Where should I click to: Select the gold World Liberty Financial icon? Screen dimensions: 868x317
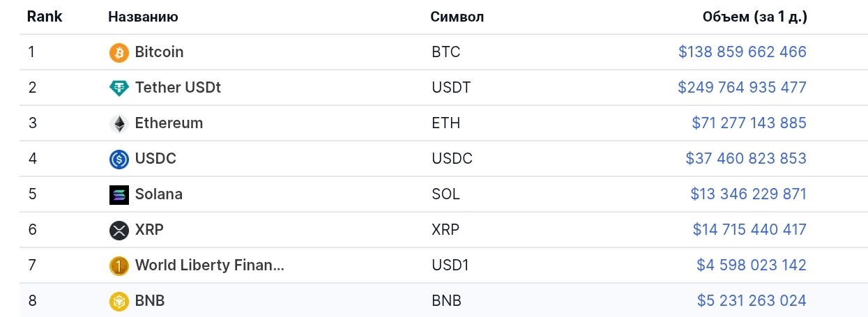coord(119,266)
